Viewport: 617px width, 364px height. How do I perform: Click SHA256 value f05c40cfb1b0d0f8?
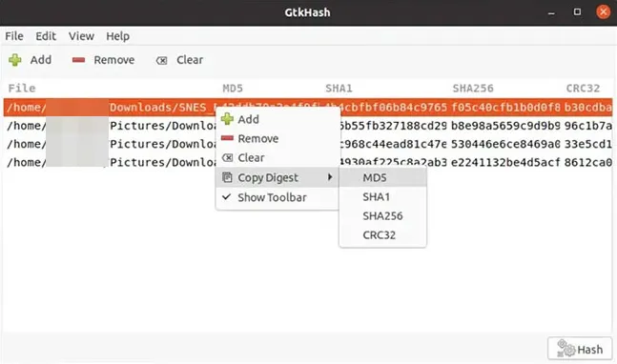click(x=505, y=108)
